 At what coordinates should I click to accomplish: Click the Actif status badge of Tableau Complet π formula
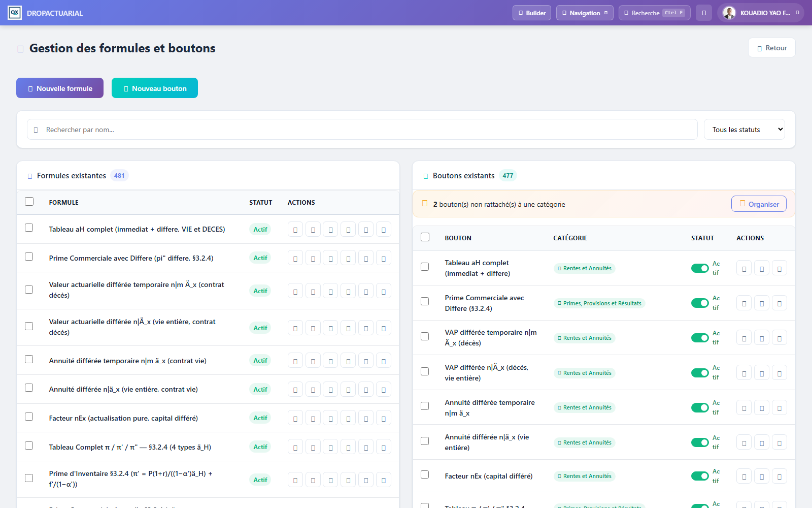click(260, 447)
